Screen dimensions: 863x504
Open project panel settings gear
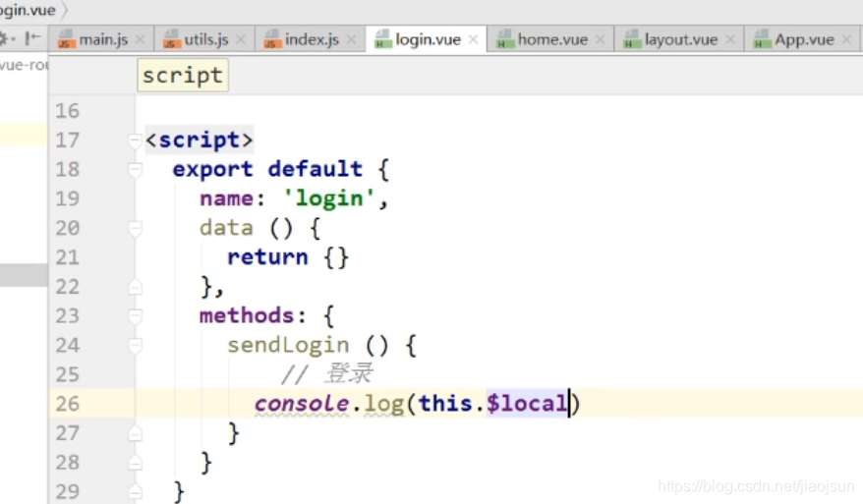pos(6,38)
